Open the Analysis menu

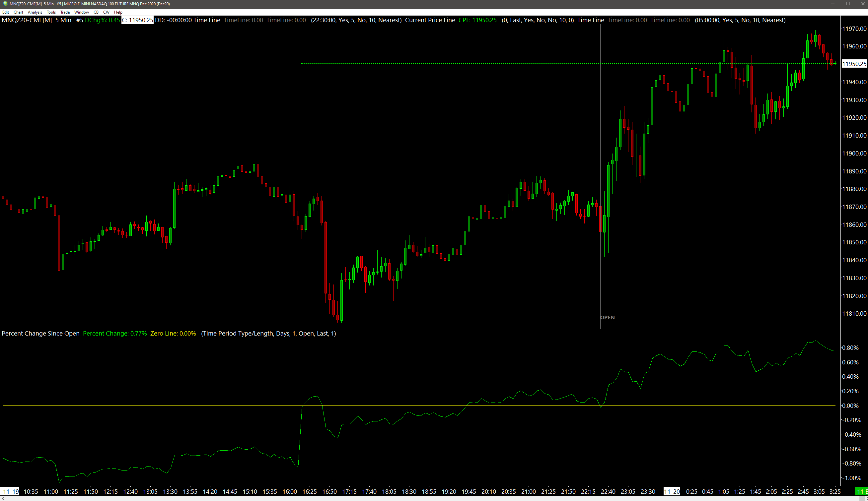35,12
